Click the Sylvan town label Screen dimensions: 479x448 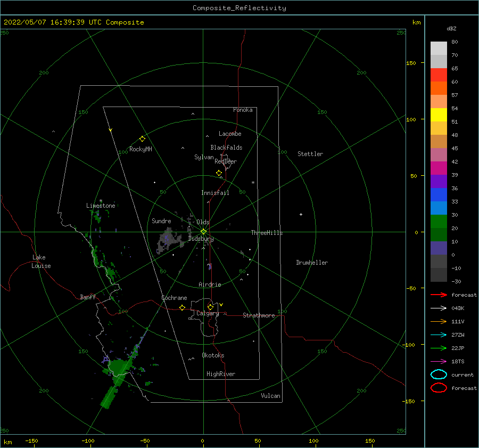click(204, 157)
